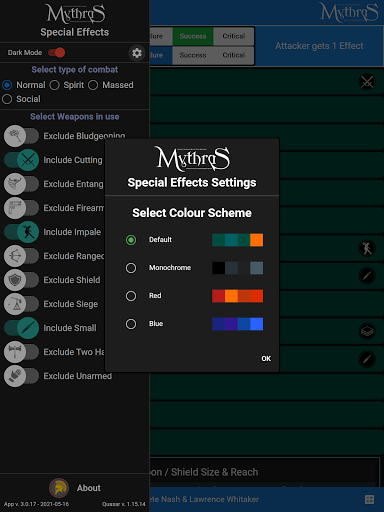Disable the Dark Mode switch
This screenshot has height=512, width=384.
pyautogui.click(x=56, y=53)
